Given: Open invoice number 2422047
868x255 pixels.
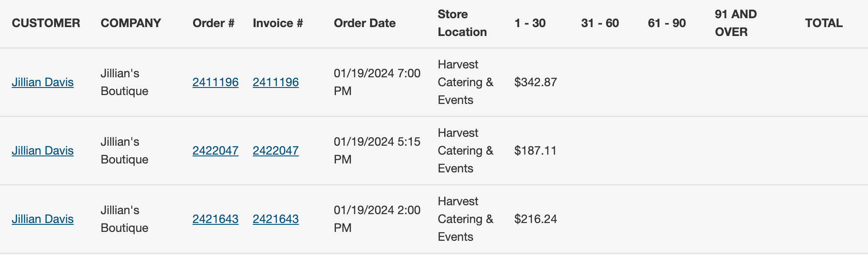Looking at the screenshot, I should point(276,151).
